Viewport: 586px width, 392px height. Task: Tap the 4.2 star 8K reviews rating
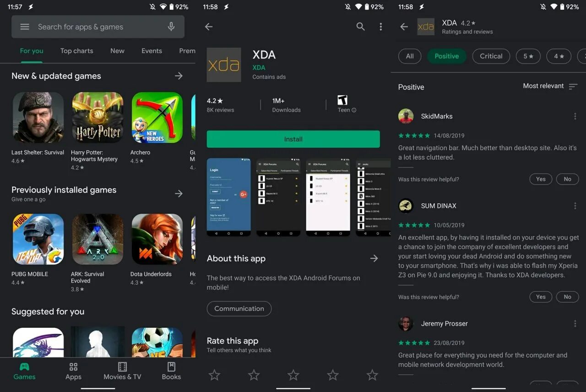pyautogui.click(x=220, y=105)
